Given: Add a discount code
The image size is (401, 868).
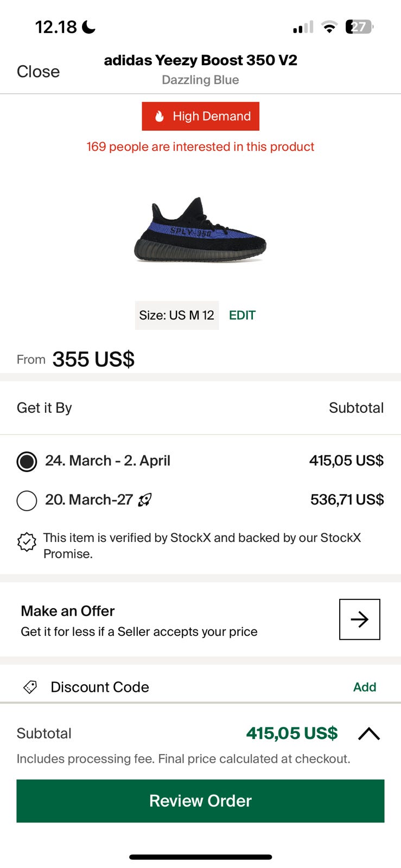Looking at the screenshot, I should 364,687.
